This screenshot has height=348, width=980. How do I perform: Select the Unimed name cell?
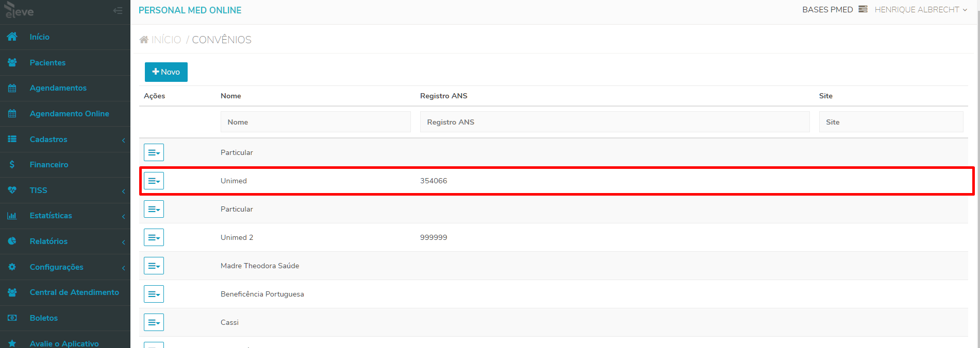(x=234, y=181)
